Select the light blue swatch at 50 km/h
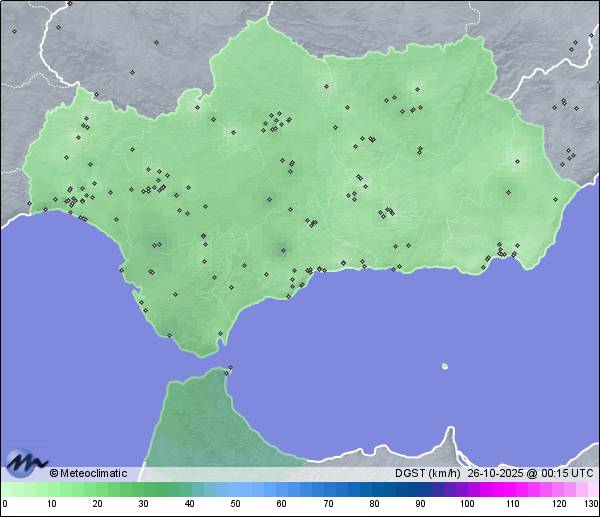600x517 pixels. pos(235,489)
